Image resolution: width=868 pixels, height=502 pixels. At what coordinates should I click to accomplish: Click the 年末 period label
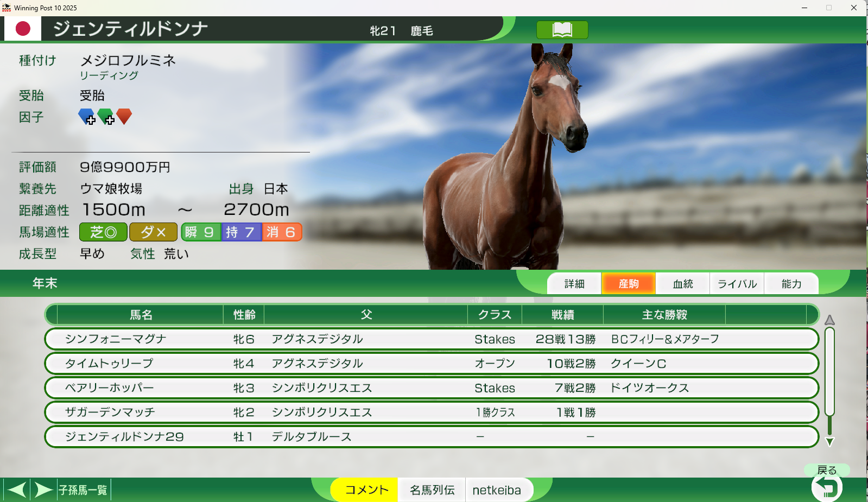click(45, 283)
